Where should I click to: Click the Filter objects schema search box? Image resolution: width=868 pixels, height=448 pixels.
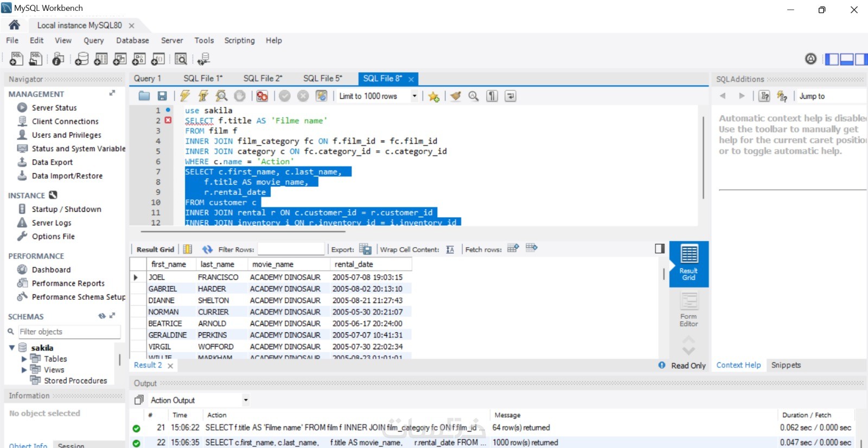tap(69, 332)
